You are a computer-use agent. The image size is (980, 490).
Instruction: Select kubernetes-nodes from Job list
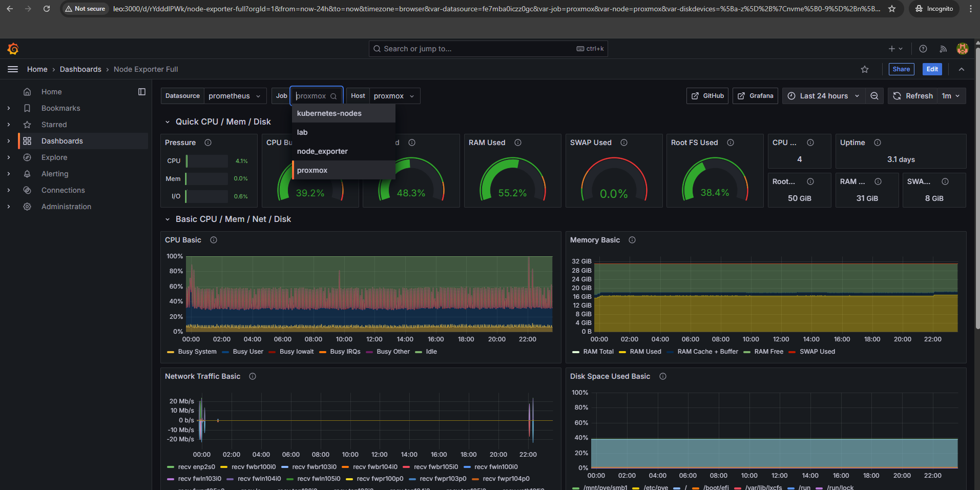coord(329,113)
